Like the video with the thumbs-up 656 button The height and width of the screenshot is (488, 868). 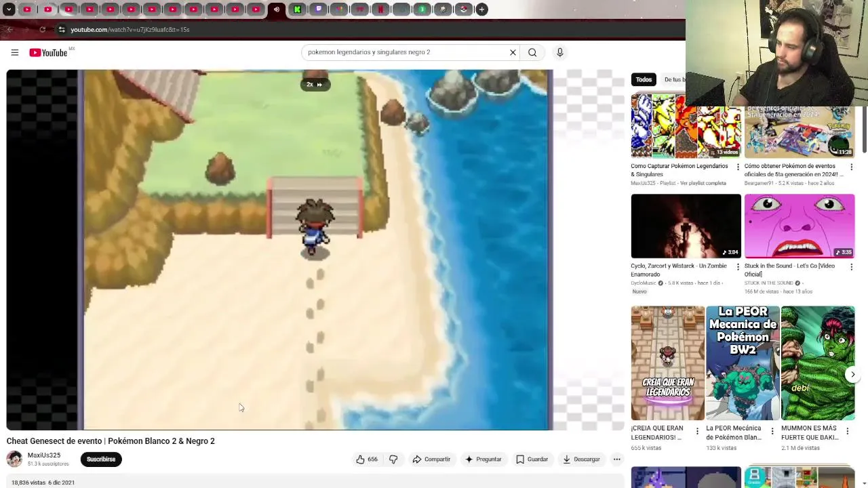tap(367, 459)
